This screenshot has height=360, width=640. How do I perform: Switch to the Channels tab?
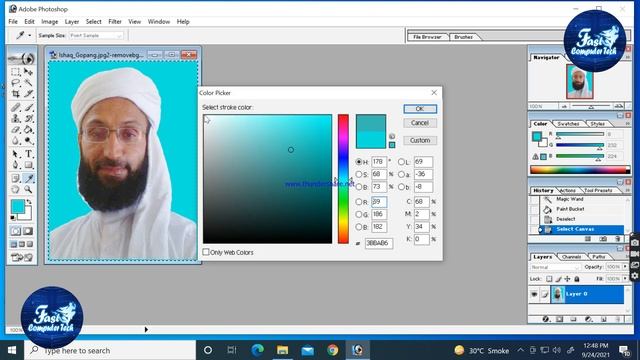coord(571,257)
